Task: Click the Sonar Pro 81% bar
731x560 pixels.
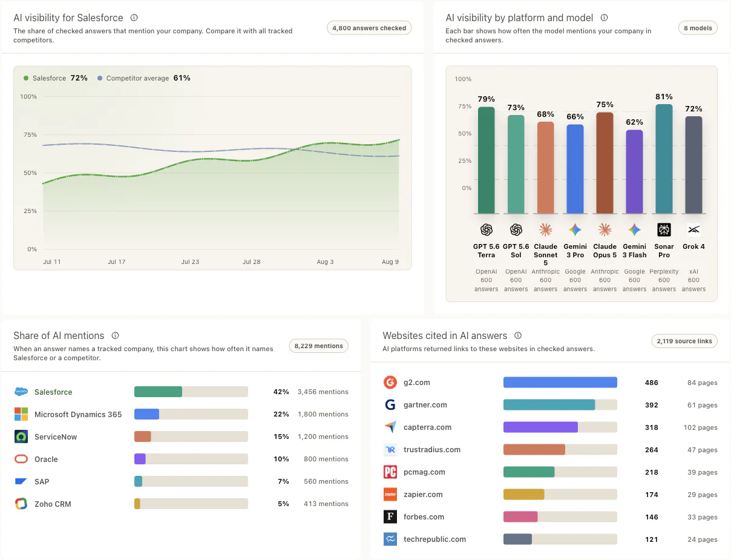Action: pyautogui.click(x=664, y=159)
